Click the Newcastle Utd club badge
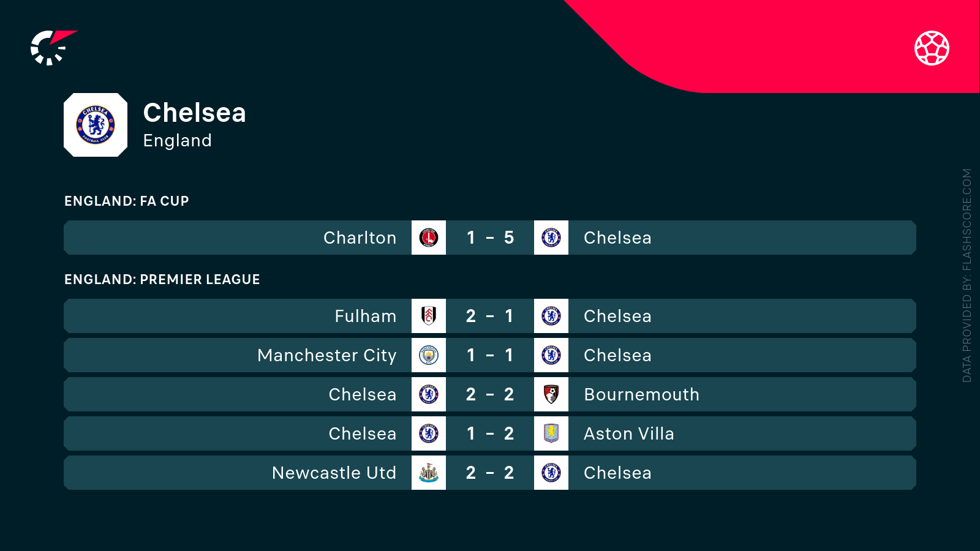This screenshot has height=551, width=980. (429, 473)
